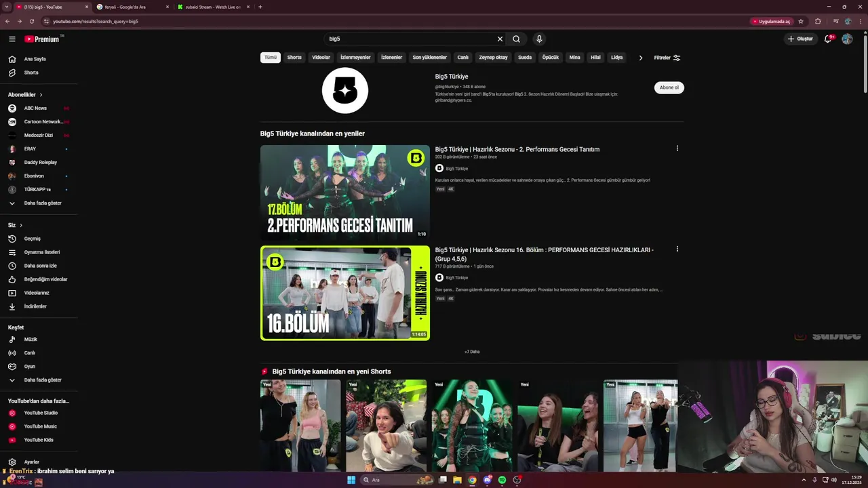
Task: Open Medcezir Dizi subscription channel
Action: [39, 136]
